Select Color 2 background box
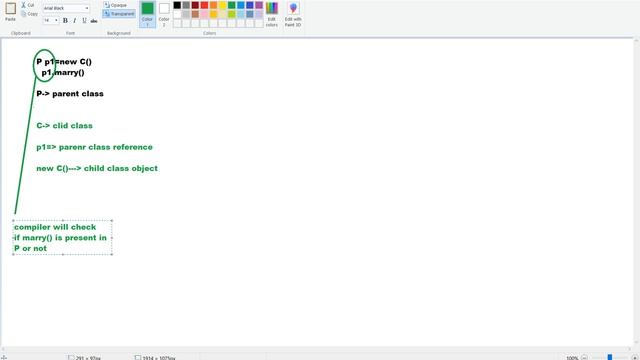 (x=164, y=14)
